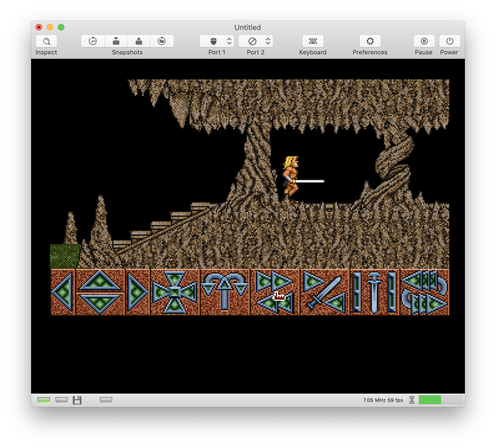Screen dimensions: 496x448
Task: Click the defend icon with sword between pillars
Action: (375, 292)
